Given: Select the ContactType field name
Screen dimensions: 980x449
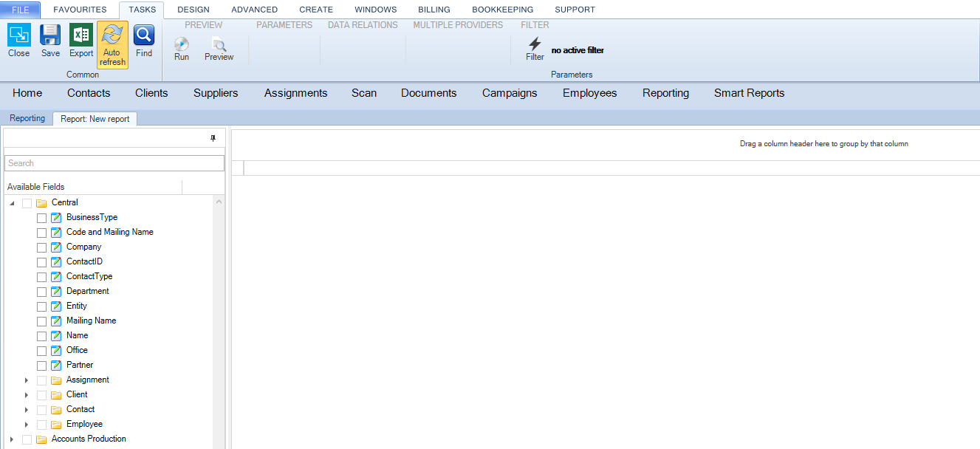Looking at the screenshot, I should [x=89, y=276].
